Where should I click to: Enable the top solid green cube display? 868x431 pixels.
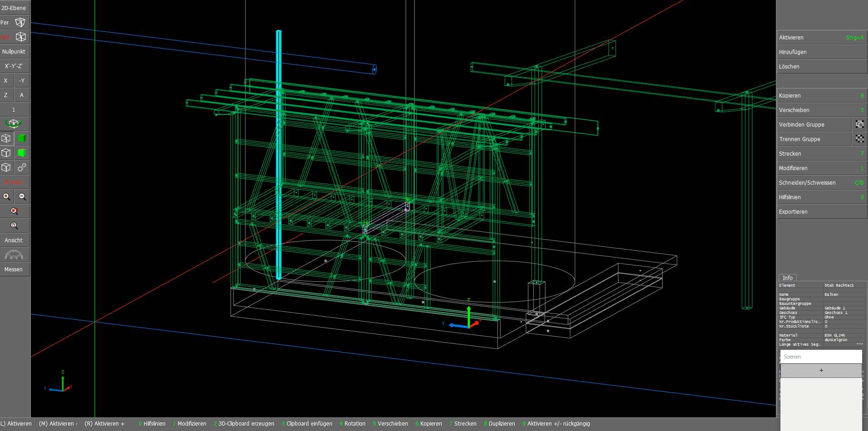pos(22,138)
